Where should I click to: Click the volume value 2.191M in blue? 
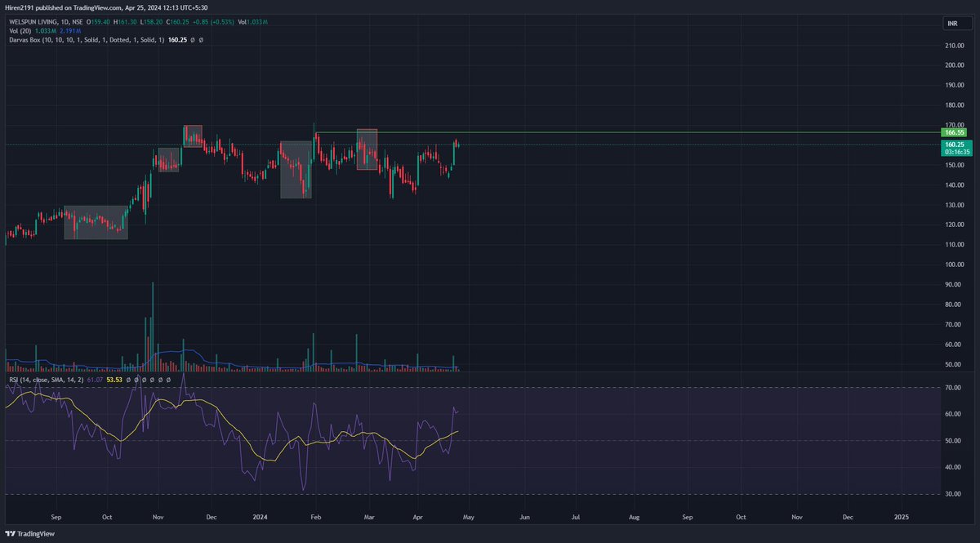point(70,31)
